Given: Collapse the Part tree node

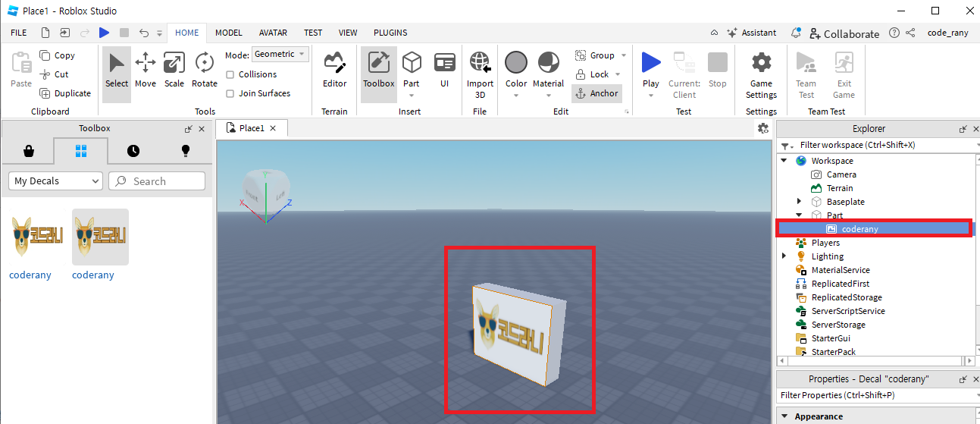Looking at the screenshot, I should [x=799, y=215].
